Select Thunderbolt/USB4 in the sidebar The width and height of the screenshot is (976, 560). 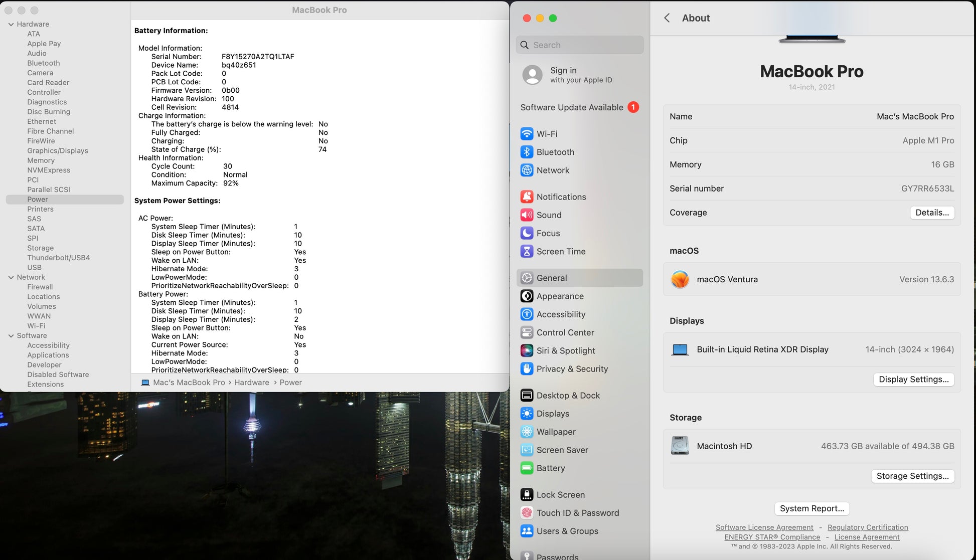click(x=59, y=258)
